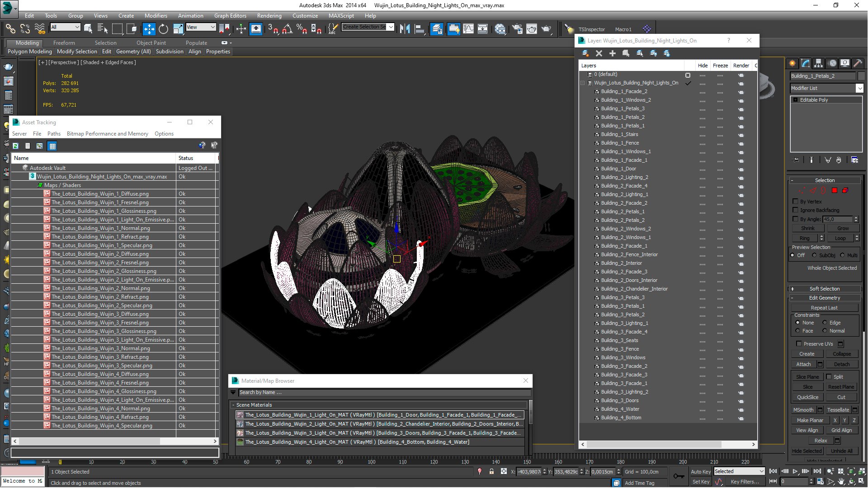Switch to the Freeform ribbon tab

(x=64, y=43)
